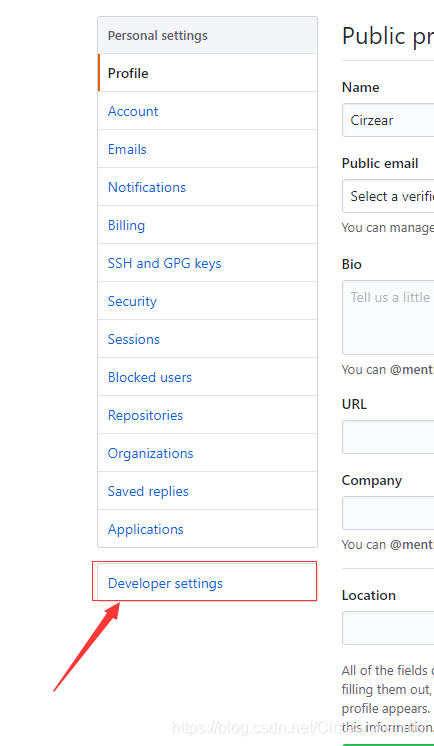Open SSH and GPG keys
Screen dimensions: 434x746
point(207,263)
